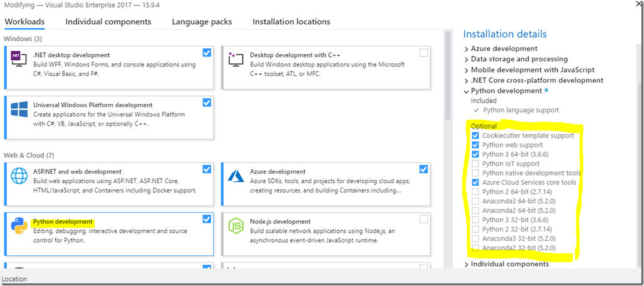Viewport: 644px width, 286px height.
Task: Click the .NET desktop development workload icon
Action: 19,60
